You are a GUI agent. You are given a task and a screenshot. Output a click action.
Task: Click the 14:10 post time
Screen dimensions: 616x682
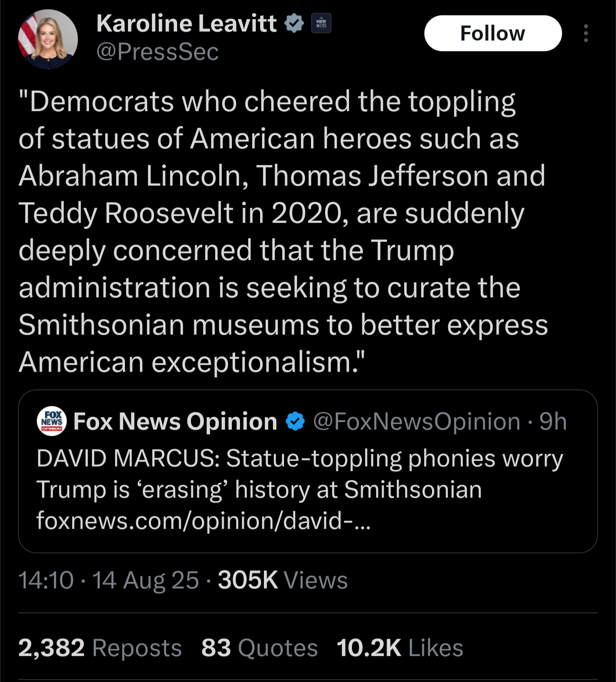pyautogui.click(x=46, y=581)
